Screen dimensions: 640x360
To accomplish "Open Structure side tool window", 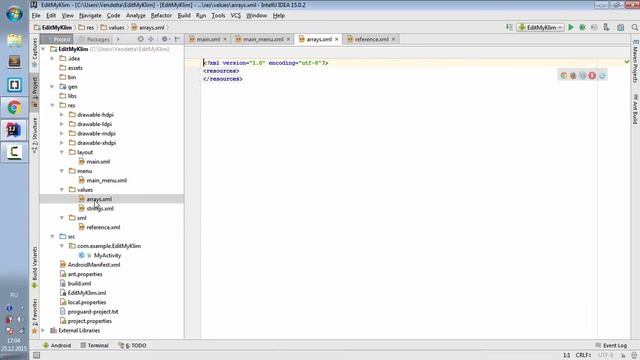I will pyautogui.click(x=35, y=136).
